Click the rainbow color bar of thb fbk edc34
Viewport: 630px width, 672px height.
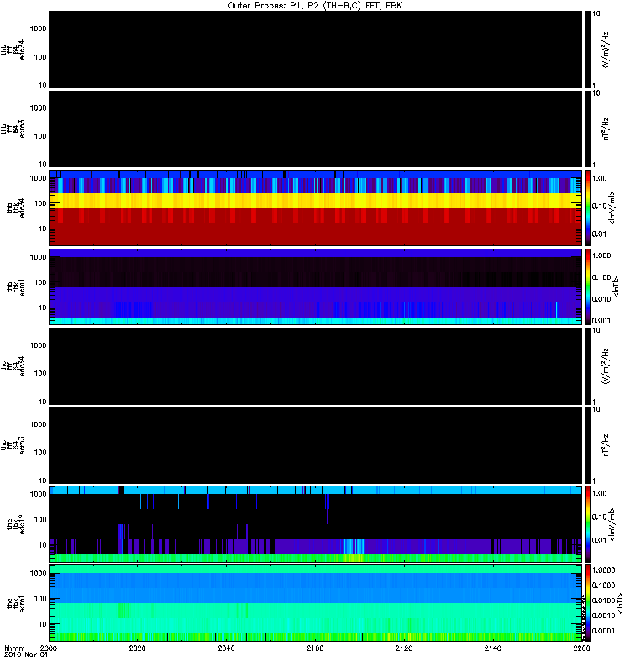[588, 207]
